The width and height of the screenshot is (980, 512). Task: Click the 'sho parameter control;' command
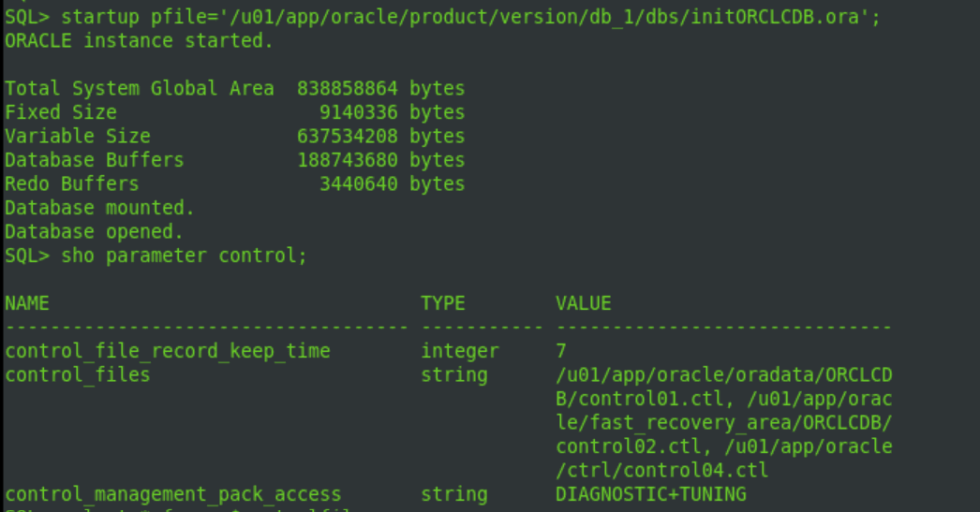point(184,256)
